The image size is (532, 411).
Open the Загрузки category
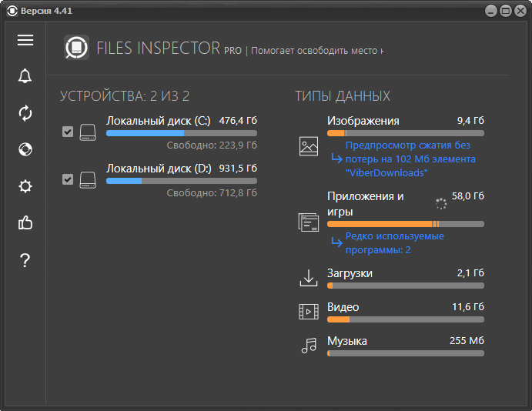tap(350, 273)
